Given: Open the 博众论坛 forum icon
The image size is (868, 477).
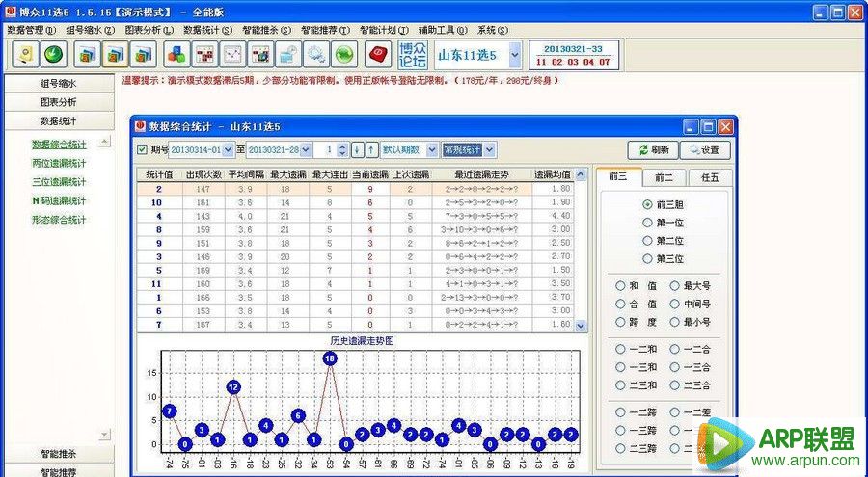Looking at the screenshot, I should tap(413, 54).
